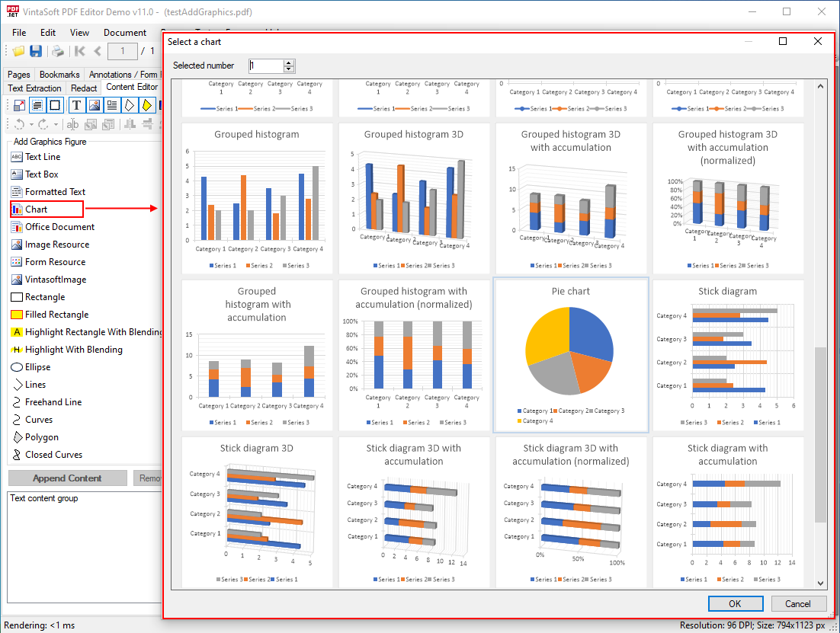Image resolution: width=840 pixels, height=633 pixels.
Task: Click the printer icon in toolbar
Action: (x=57, y=51)
